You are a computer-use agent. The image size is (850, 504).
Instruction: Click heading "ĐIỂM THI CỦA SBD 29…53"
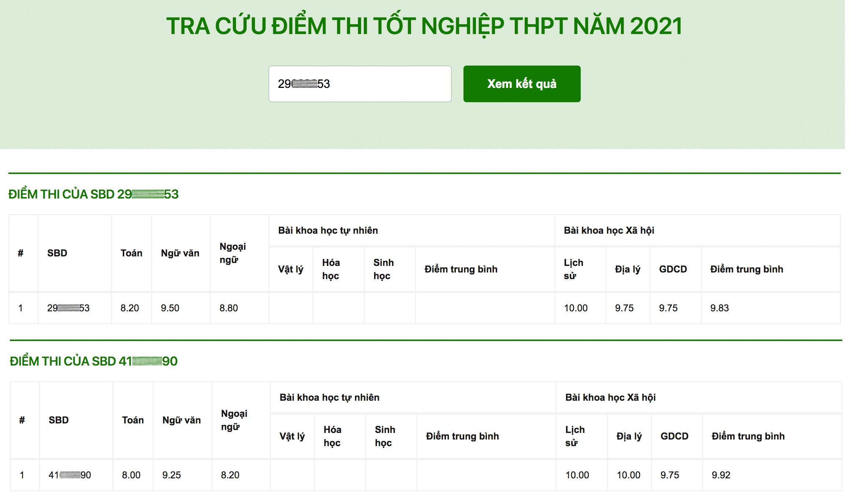coord(93,194)
